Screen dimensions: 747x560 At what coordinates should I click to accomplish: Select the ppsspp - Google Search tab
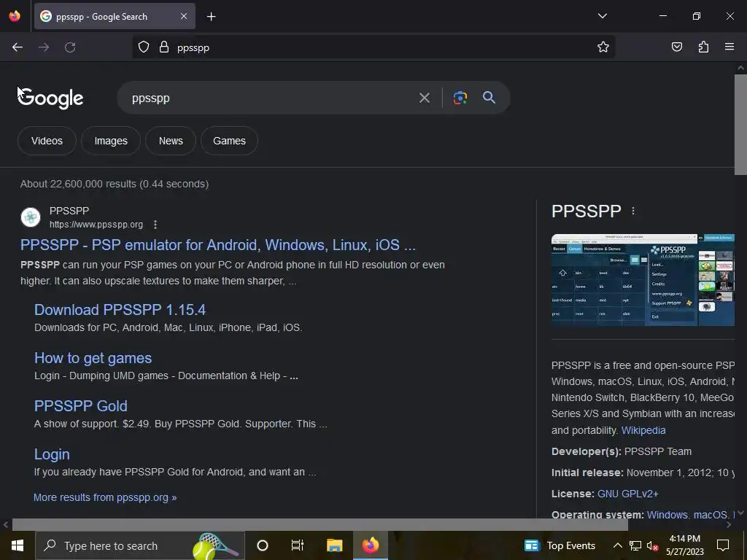point(115,16)
